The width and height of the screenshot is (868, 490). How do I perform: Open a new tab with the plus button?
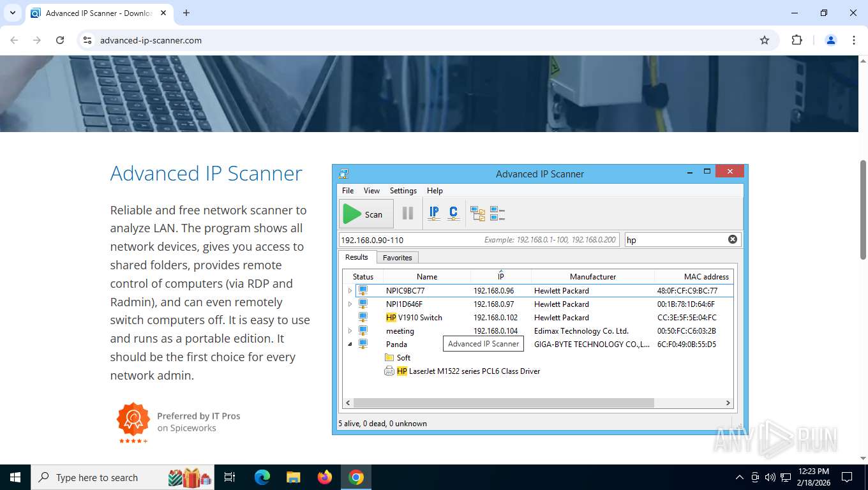tap(186, 13)
